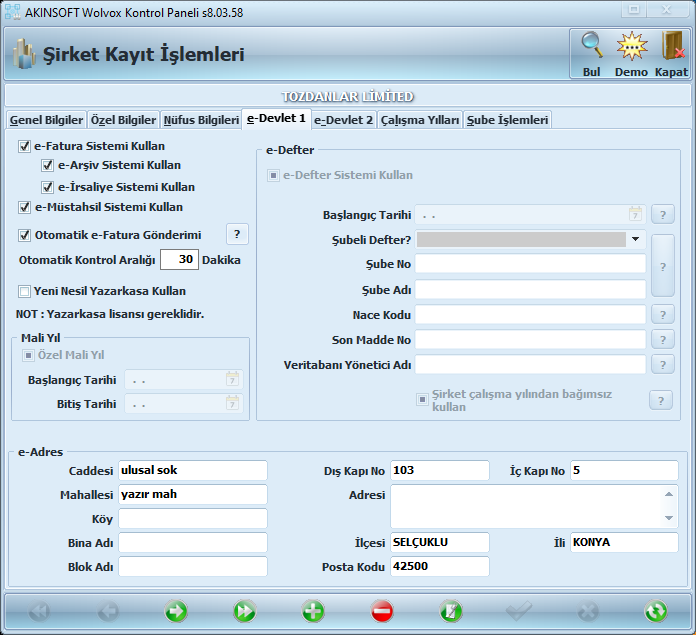Click the Bina Adı input field
This screenshot has width=696, height=635.
click(193, 542)
